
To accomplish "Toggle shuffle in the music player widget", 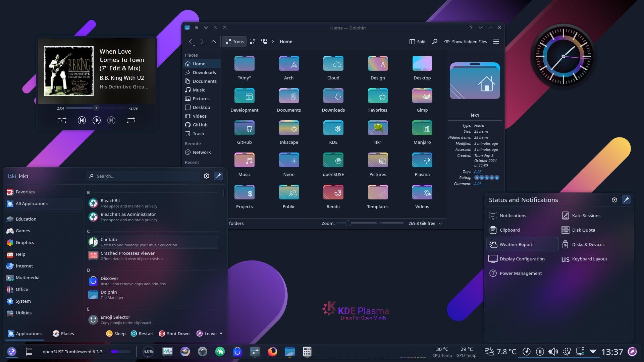I will click(62, 120).
